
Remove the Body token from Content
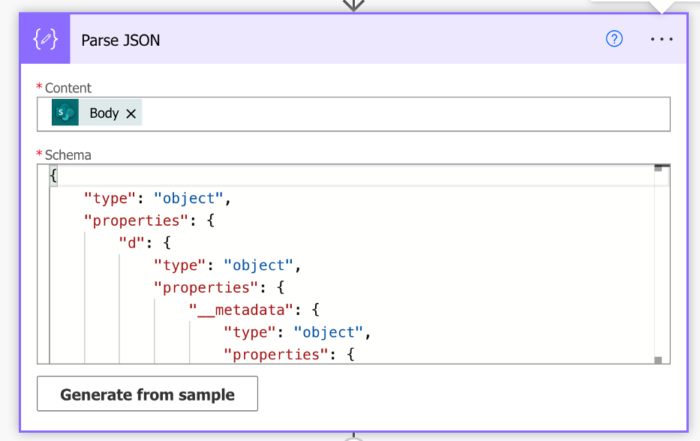131,113
